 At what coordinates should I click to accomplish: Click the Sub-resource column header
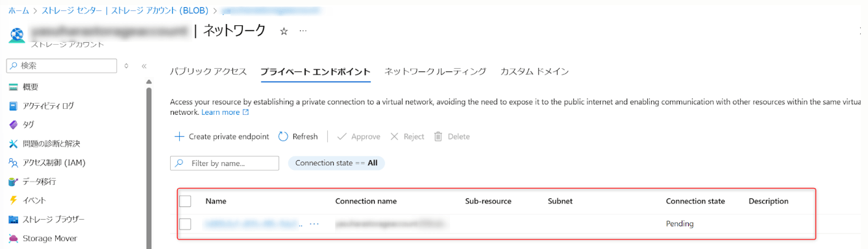(488, 201)
